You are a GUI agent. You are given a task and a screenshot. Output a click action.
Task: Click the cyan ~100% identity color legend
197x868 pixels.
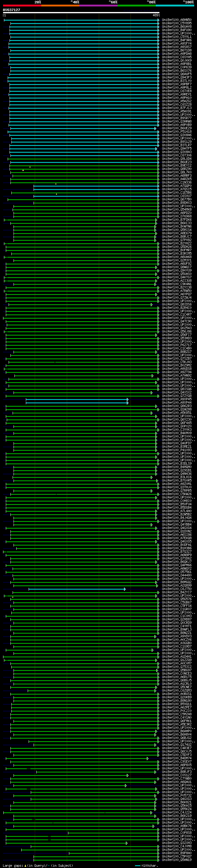tap(175, 6)
